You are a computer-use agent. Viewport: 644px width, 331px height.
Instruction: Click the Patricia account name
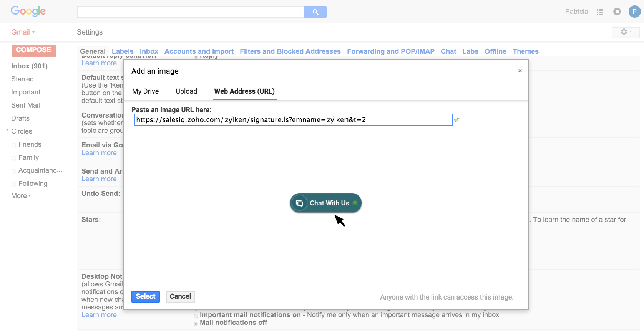(576, 12)
